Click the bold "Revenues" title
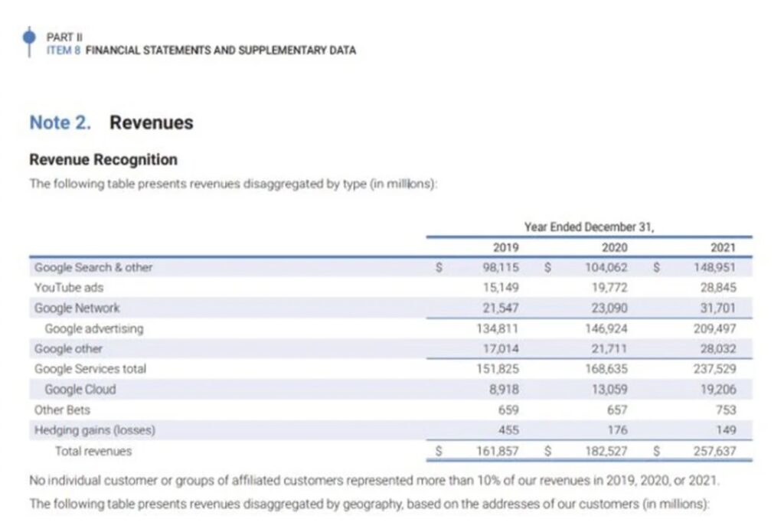This screenshot has width=784, height=532. (x=152, y=122)
